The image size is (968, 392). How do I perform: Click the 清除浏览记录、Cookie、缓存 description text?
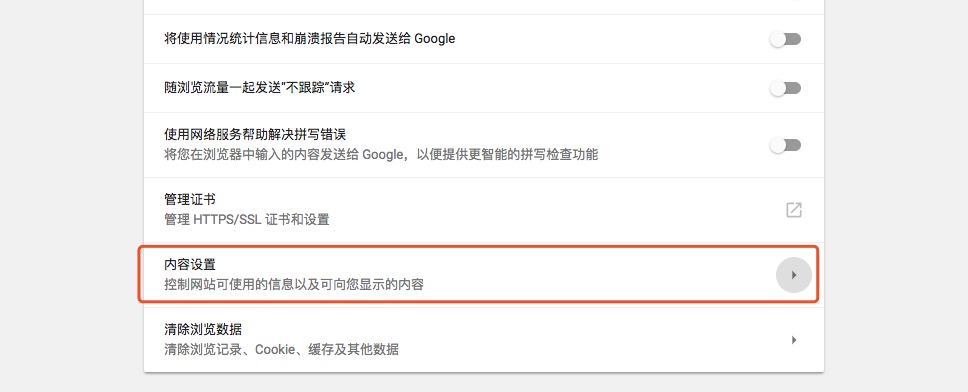point(282,349)
